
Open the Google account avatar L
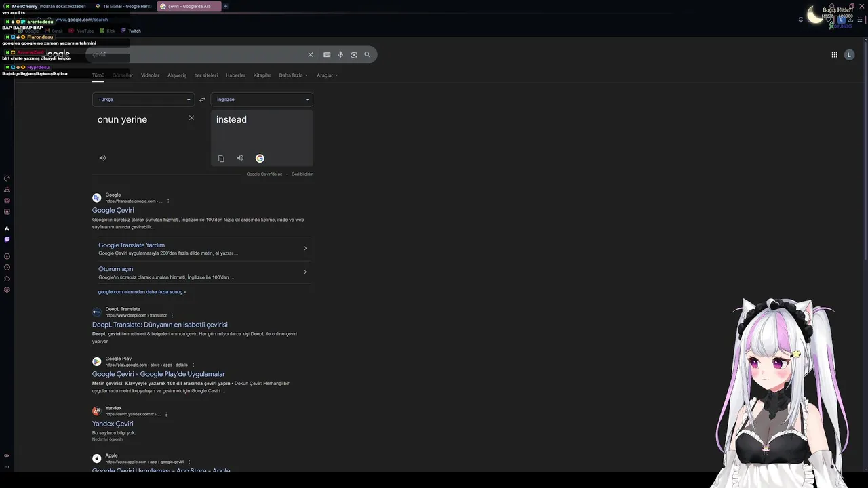tap(849, 54)
